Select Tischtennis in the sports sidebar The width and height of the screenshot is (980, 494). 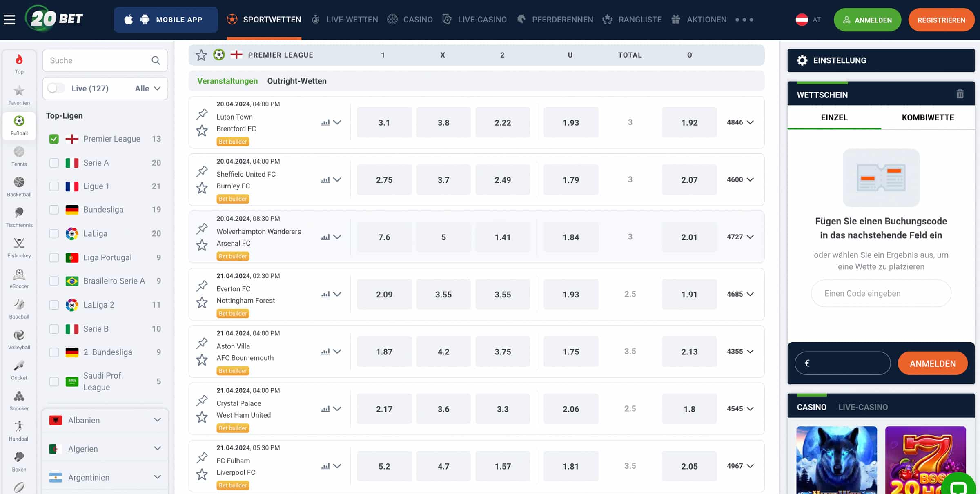(19, 217)
